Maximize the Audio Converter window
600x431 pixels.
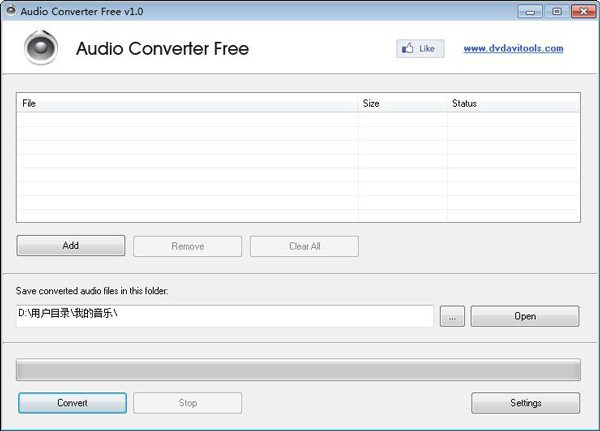[557, 11]
